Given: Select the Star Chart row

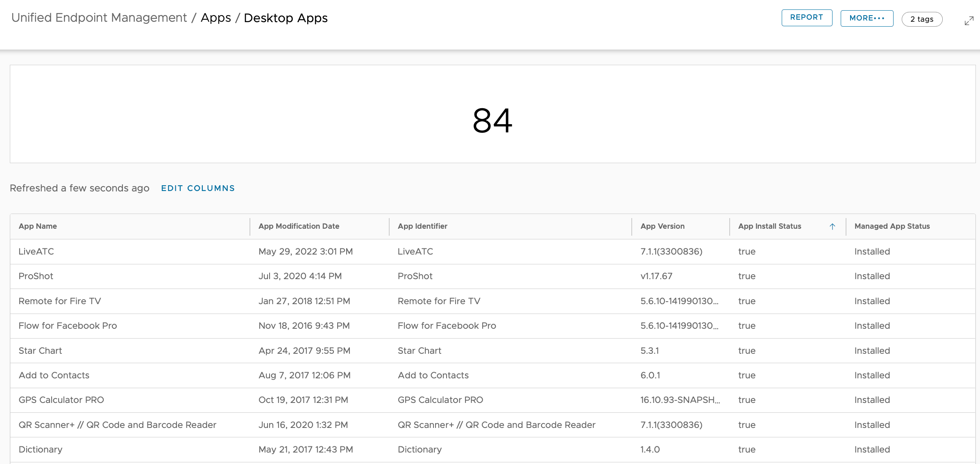Looking at the screenshot, I should tap(40, 351).
